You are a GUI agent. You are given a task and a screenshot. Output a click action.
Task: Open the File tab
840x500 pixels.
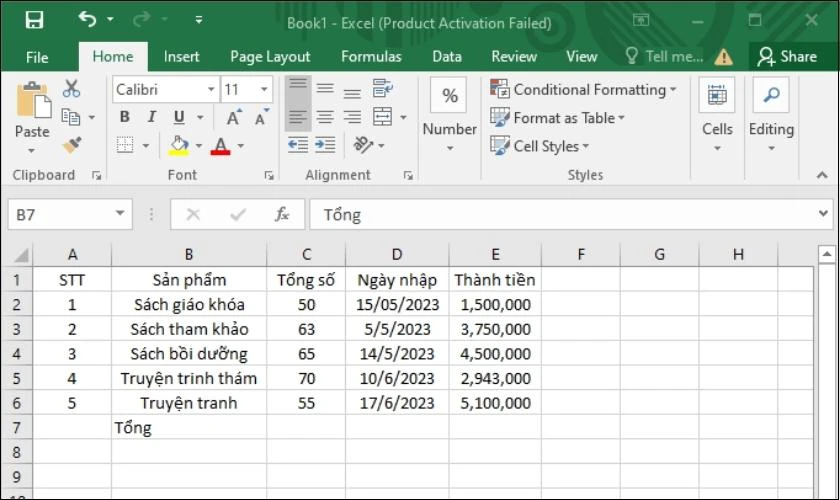click(37, 57)
